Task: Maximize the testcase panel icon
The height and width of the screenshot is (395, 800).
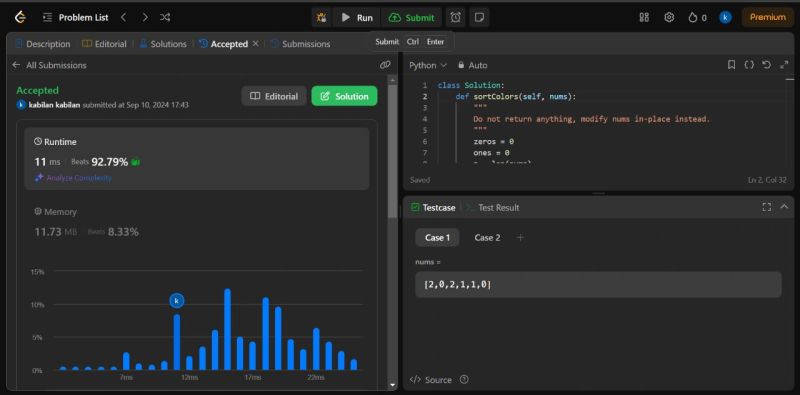Action: 766,207
